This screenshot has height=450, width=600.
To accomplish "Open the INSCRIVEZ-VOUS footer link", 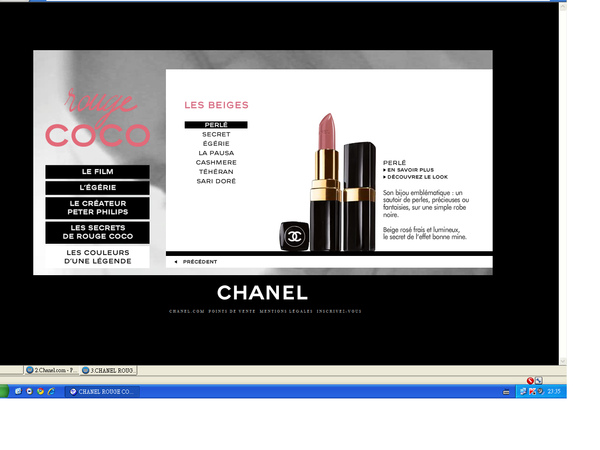I will pos(339,311).
